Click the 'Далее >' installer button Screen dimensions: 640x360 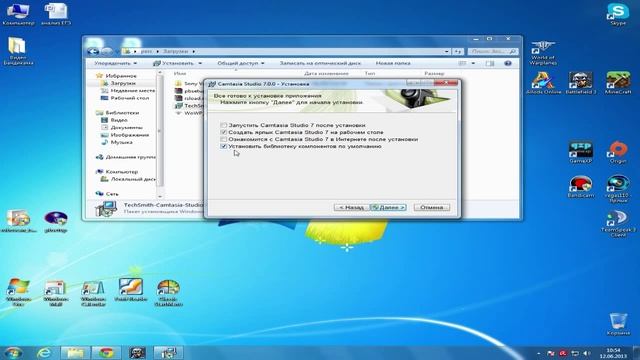click(388, 207)
